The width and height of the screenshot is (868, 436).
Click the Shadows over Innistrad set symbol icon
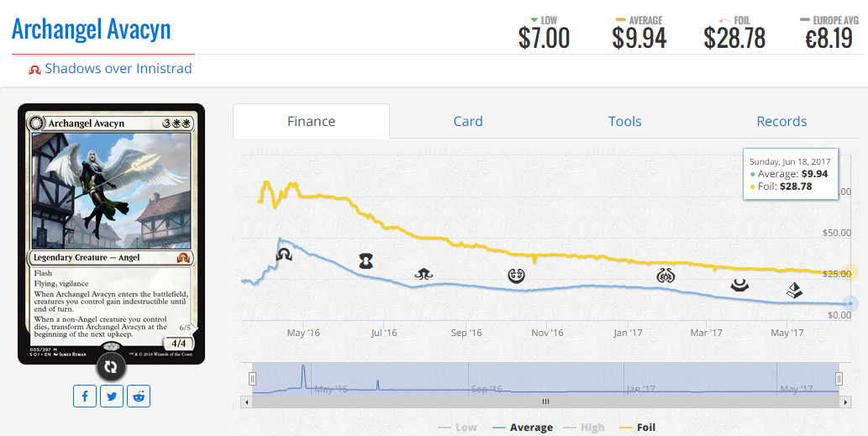(x=34, y=70)
